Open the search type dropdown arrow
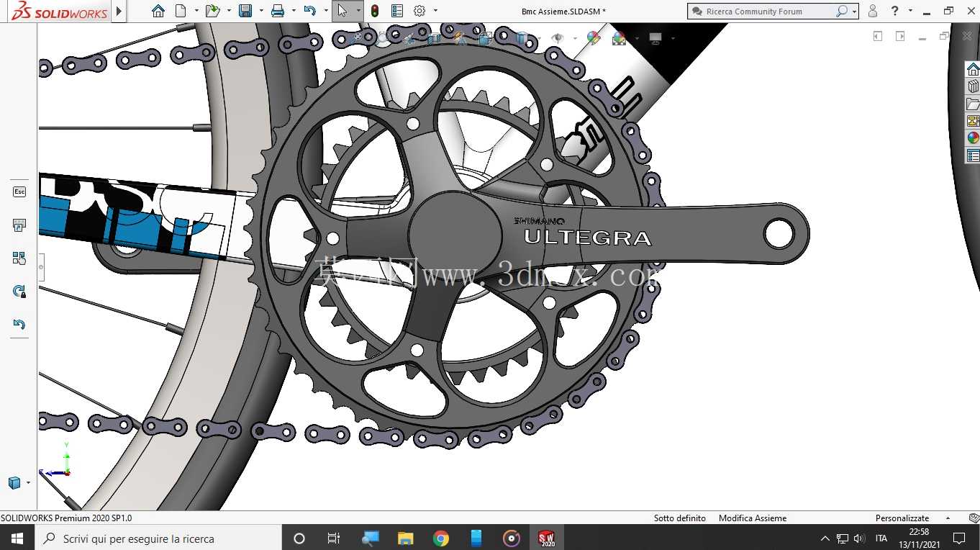 854,12
